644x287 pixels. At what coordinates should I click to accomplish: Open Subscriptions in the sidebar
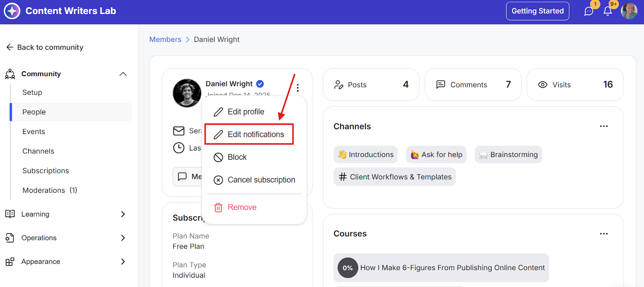point(45,171)
